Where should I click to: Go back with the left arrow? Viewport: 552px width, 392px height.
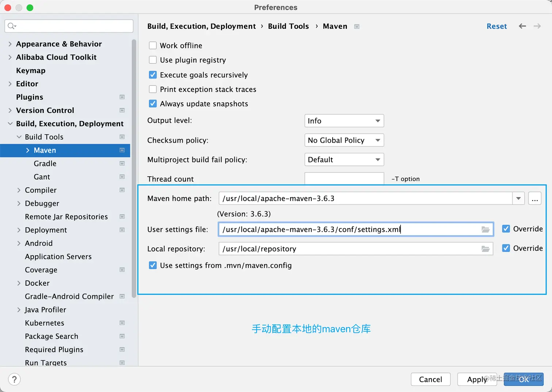pyautogui.click(x=522, y=26)
